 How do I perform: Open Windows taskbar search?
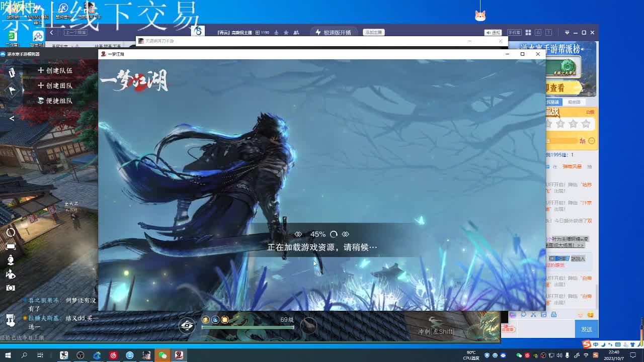[x=24, y=355]
